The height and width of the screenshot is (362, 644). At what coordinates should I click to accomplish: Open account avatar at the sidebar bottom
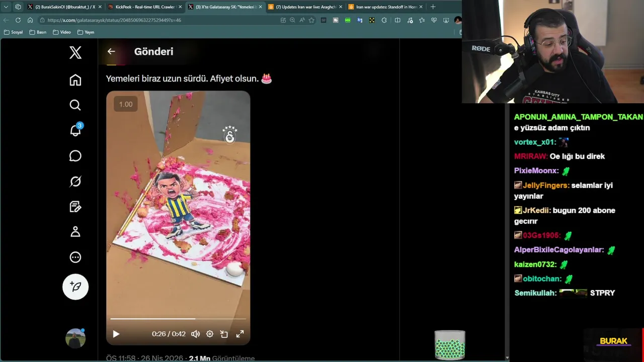click(75, 338)
